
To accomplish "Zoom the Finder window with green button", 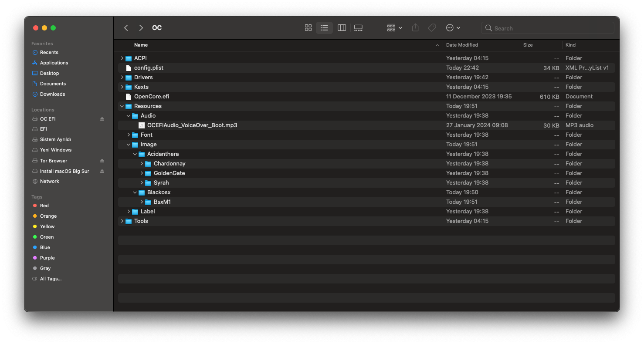I will tap(53, 28).
